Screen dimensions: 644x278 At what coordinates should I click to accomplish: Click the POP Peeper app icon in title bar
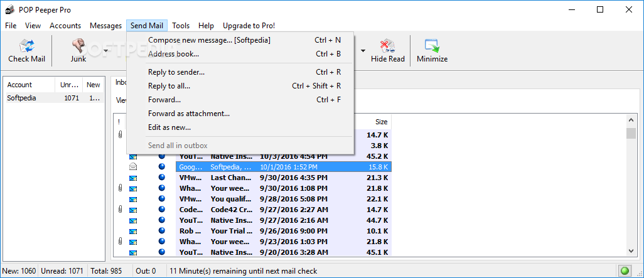click(x=9, y=10)
